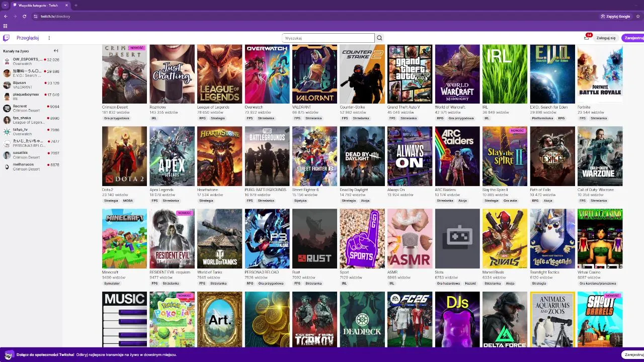The width and height of the screenshot is (644, 362).
Task: Open the Apex Legends category cover
Action: (172, 156)
